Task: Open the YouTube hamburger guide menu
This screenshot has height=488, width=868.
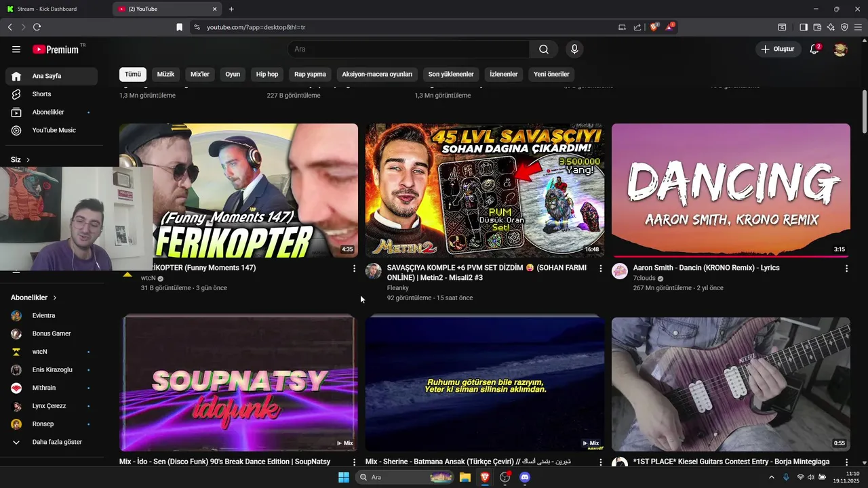Action: [x=16, y=49]
